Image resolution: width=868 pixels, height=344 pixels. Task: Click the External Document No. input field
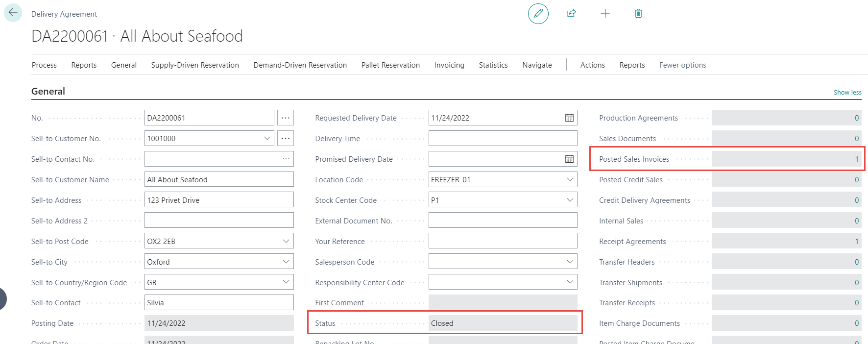503,221
